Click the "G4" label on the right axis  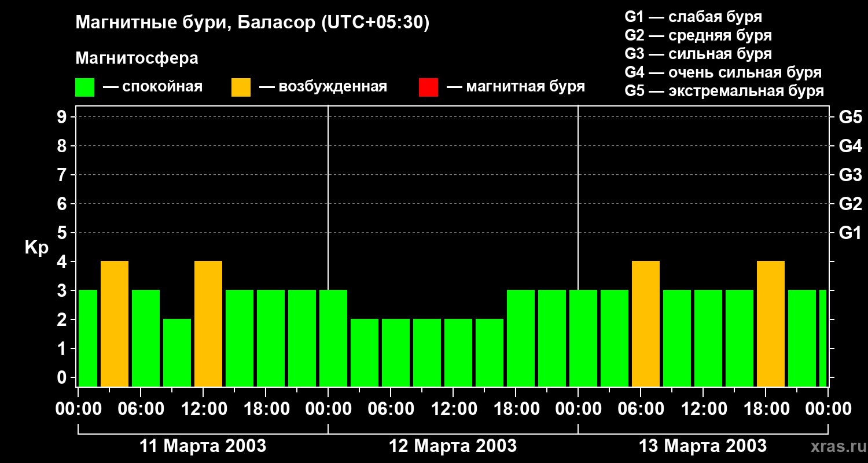point(851,146)
